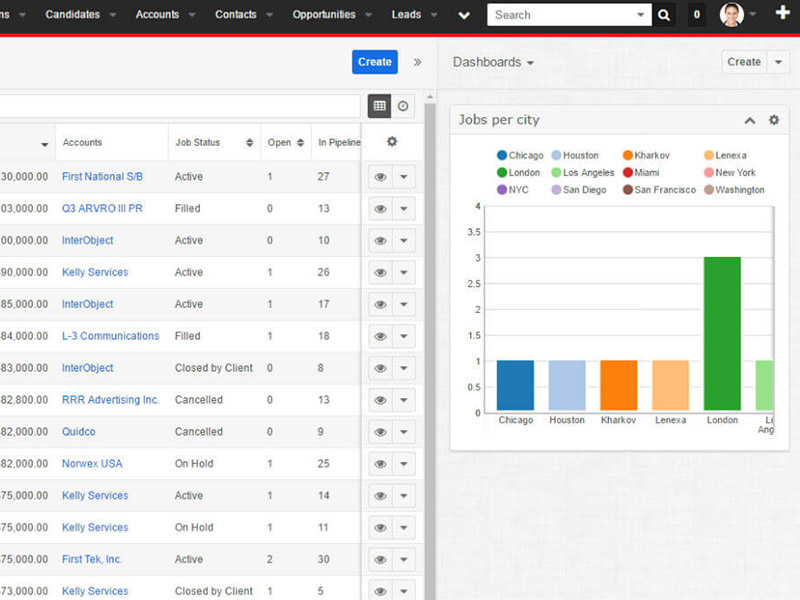The height and width of the screenshot is (600, 800).
Task: Open the L-3 Communications account link
Action: pyautogui.click(x=110, y=336)
